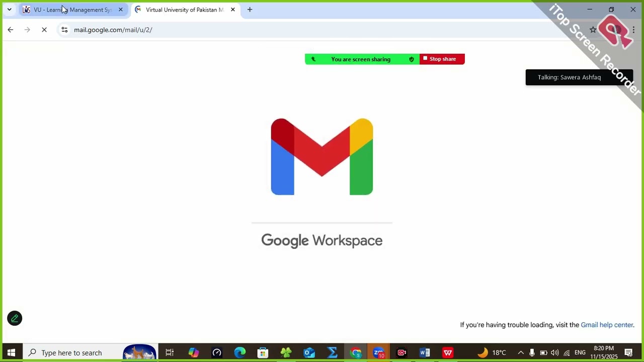This screenshot has width=644, height=362.
Task: Open the blue sigma app in taskbar
Action: point(333,352)
